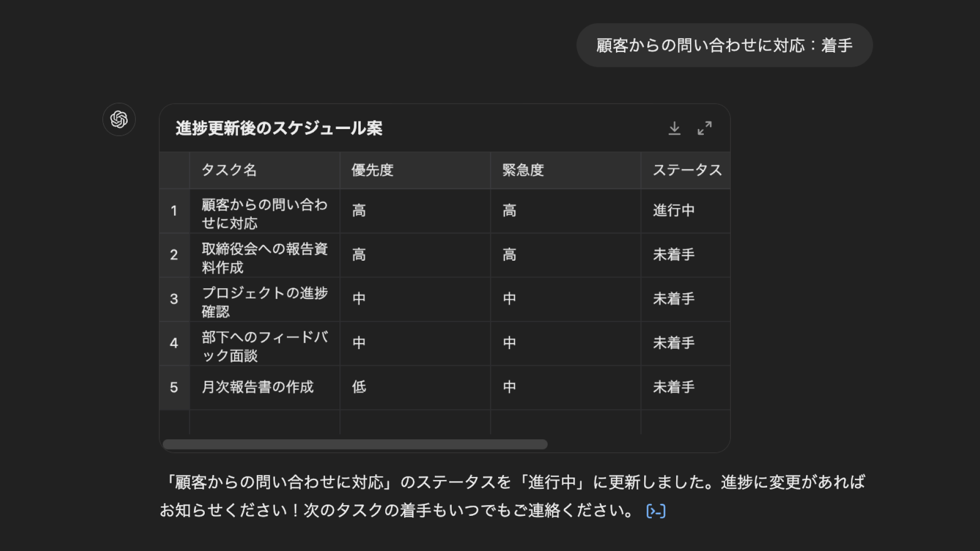Click the ChatGPT logo avatar
The width and height of the screenshot is (980, 551).
tap(119, 120)
